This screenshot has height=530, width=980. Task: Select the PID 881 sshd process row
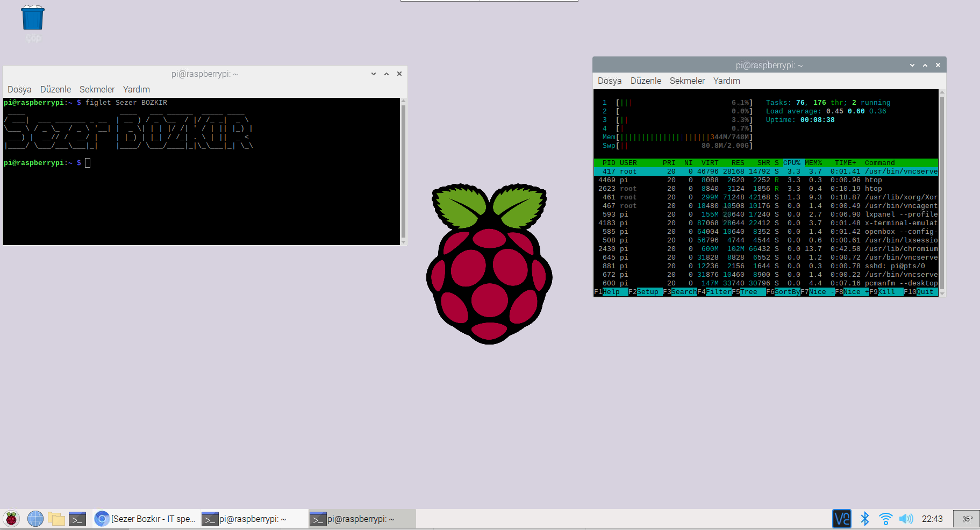pyautogui.click(x=766, y=266)
